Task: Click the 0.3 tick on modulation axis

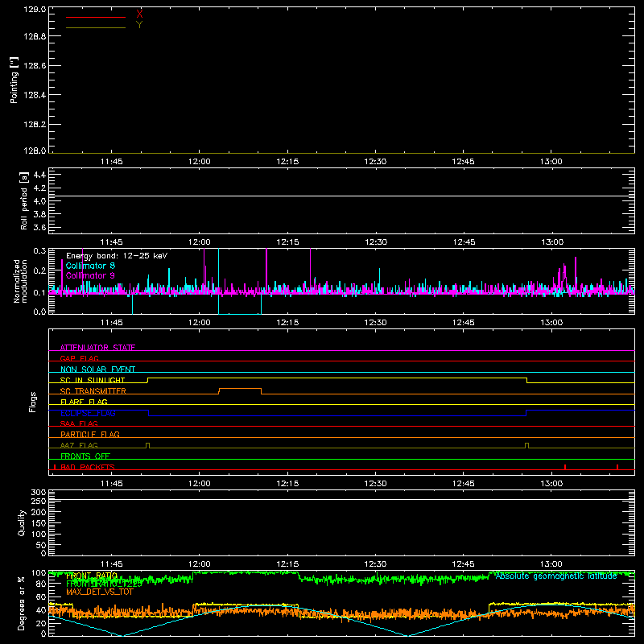Action: [x=39, y=250]
